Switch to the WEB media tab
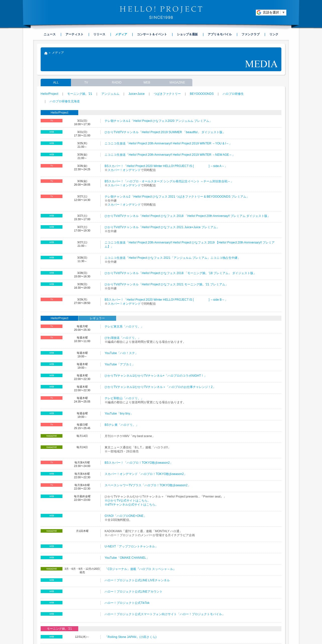This screenshot has height=644, width=322. (x=147, y=83)
